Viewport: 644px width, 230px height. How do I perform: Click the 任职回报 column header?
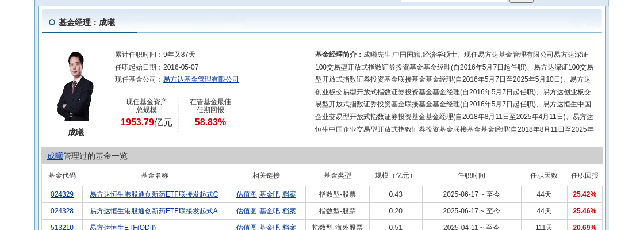click(584, 175)
